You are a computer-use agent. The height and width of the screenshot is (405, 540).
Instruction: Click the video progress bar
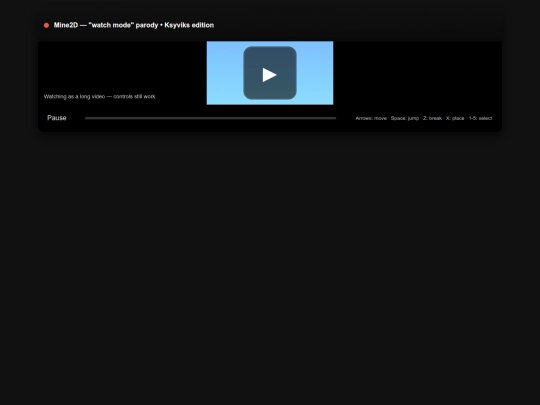pos(210,118)
